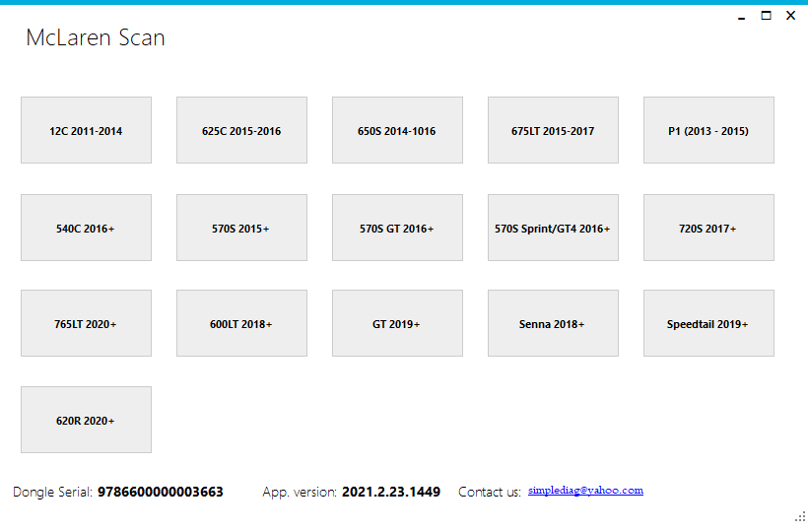This screenshot has height=532, width=808.
Task: Click the dongle serial number 9786600000003663
Action: pos(161,492)
